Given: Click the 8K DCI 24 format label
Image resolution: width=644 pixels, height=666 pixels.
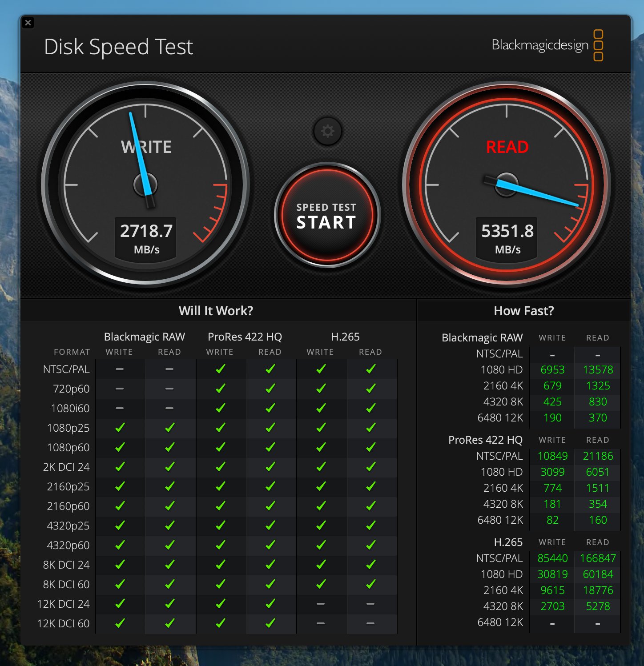Looking at the screenshot, I should point(66,565).
